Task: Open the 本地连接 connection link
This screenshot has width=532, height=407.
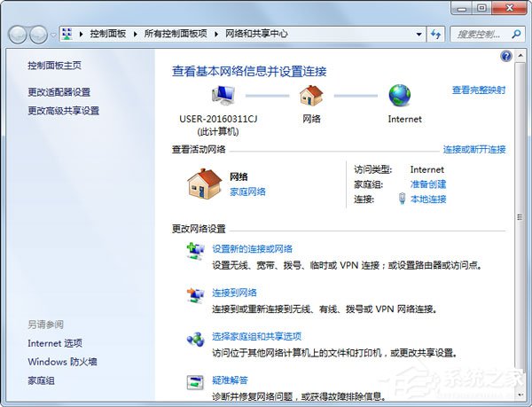Action: 428,200
